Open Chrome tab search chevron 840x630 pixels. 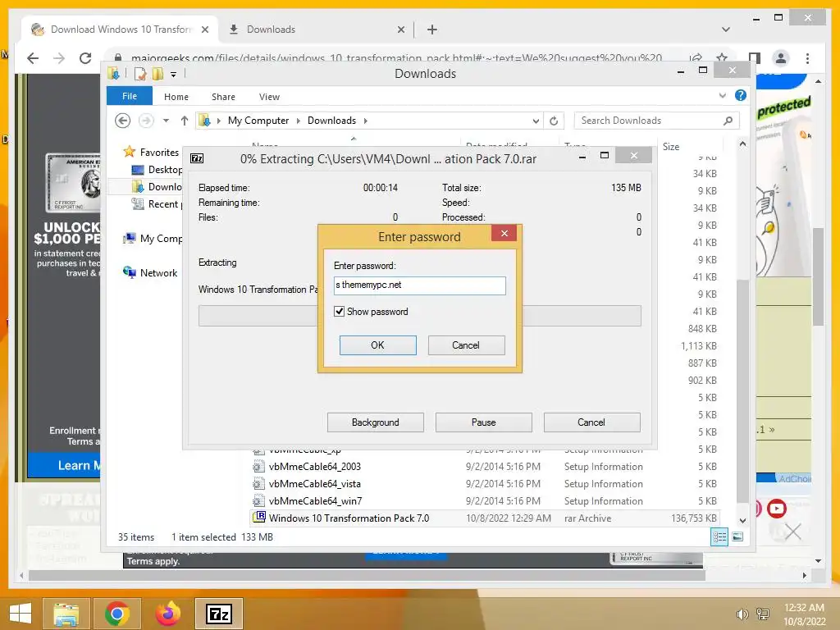tap(726, 30)
